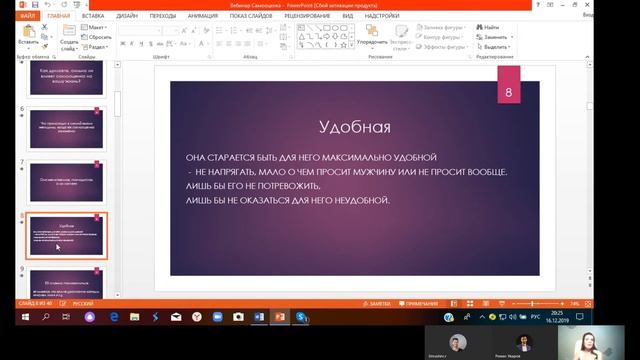
Task: Click the Format Painter brush icon
Action: 44,47
